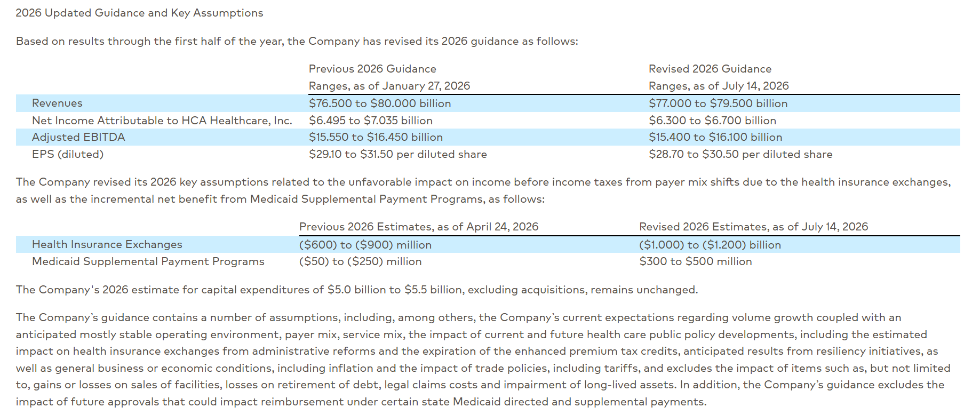The height and width of the screenshot is (415, 980).
Task: Select the Medicaid Supplemental Payment Programs row label
Action: [148, 261]
